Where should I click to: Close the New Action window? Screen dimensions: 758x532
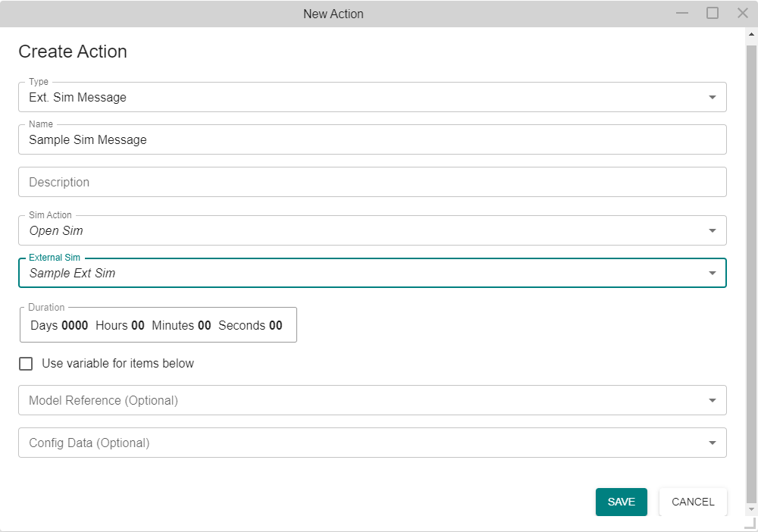point(743,13)
